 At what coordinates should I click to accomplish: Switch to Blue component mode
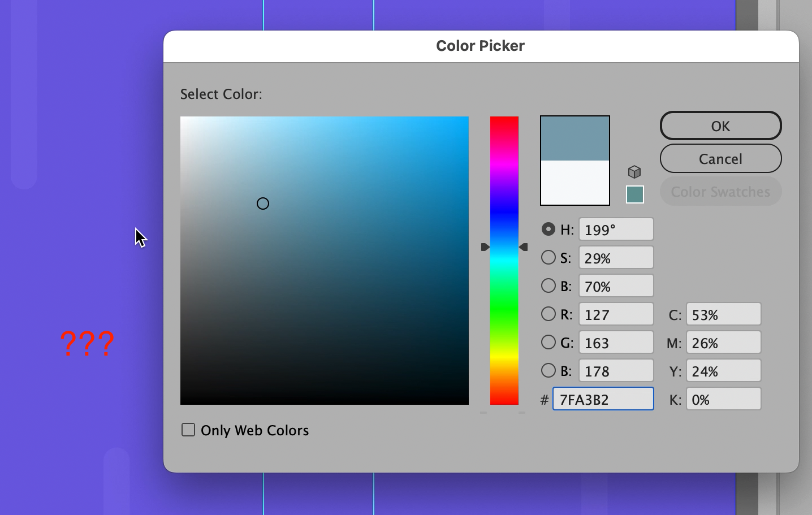pyautogui.click(x=548, y=370)
